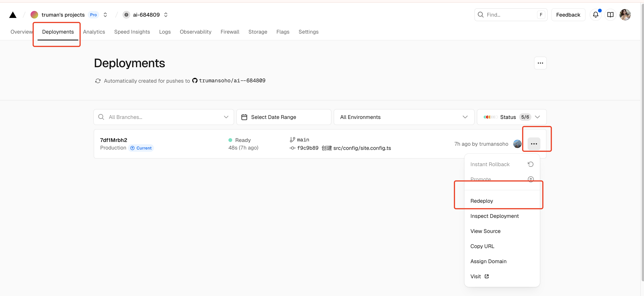Viewport: 644px width, 296px height.
Task: Expand the Status 5/6 filter dropdown
Action: (x=512, y=117)
